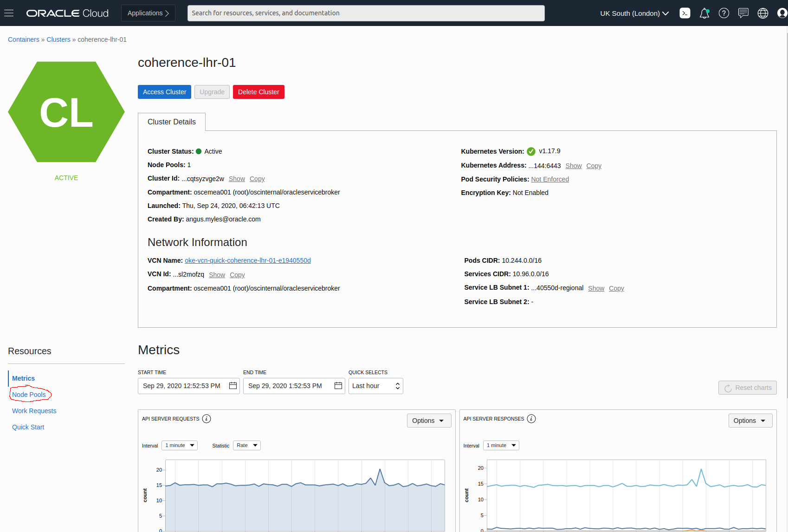The width and height of the screenshot is (788, 532).
Task: Copy Service LB Subnet 1 value
Action: click(x=617, y=288)
